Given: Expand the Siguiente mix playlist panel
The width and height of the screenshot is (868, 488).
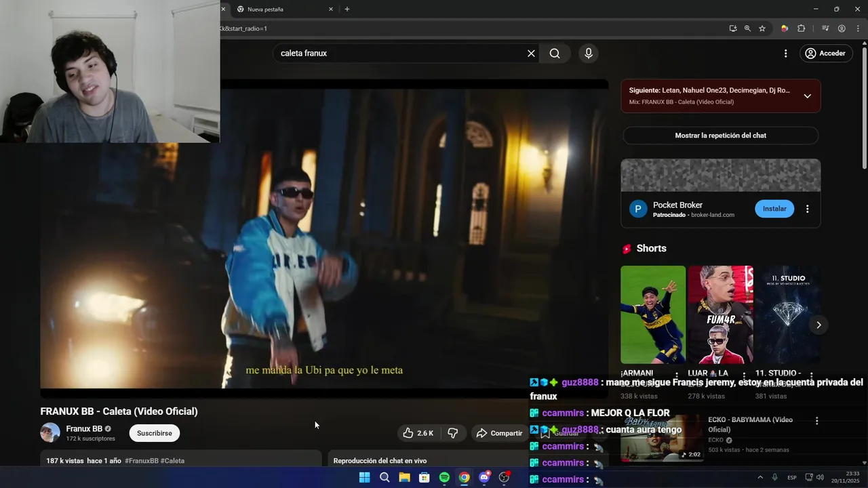Looking at the screenshot, I should [x=807, y=96].
